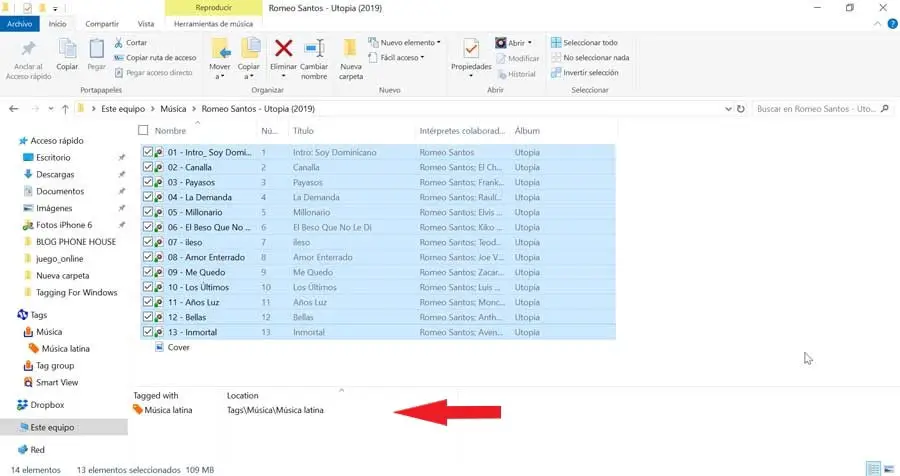Pin with Anclar al Acceso rápido icon

pos(29,49)
